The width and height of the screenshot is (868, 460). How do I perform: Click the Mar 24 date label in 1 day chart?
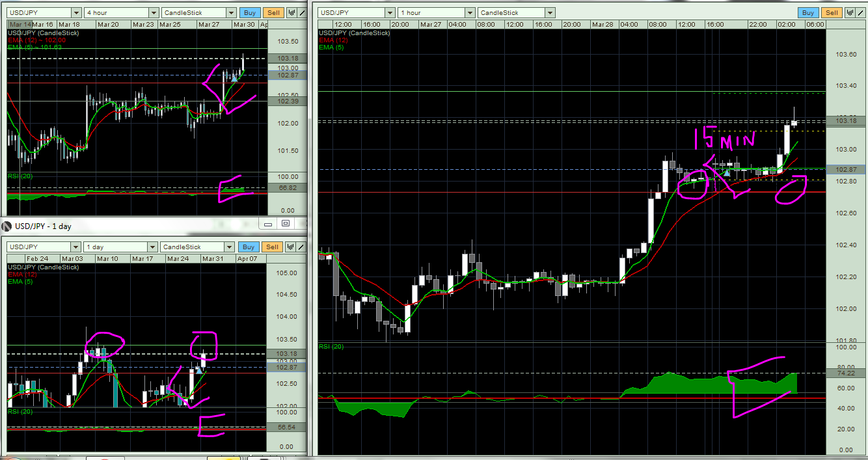177,259
